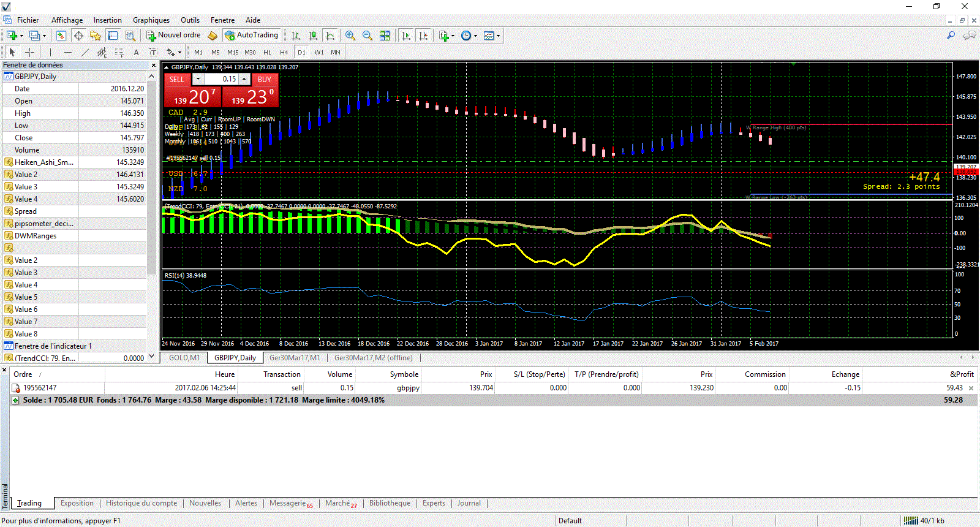The image size is (980, 527).
Task: Select the Crosshair cursor tool
Action: click(29, 52)
